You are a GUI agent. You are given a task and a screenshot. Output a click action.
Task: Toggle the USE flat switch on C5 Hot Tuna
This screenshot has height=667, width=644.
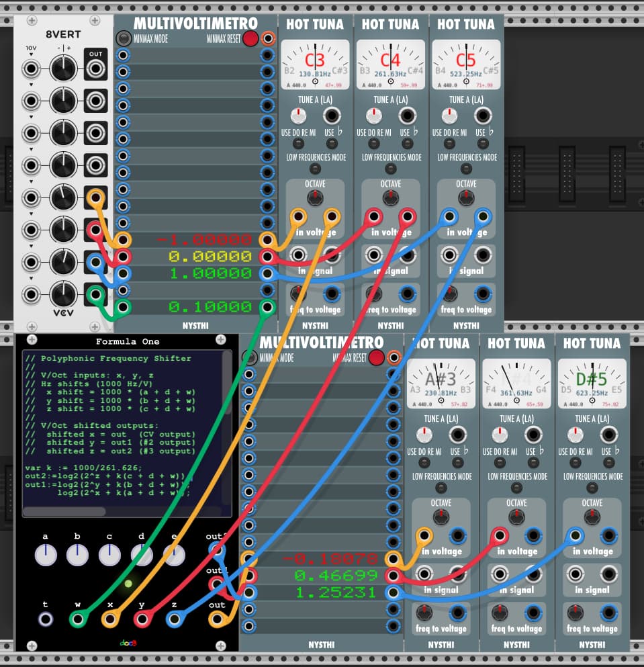483,143
